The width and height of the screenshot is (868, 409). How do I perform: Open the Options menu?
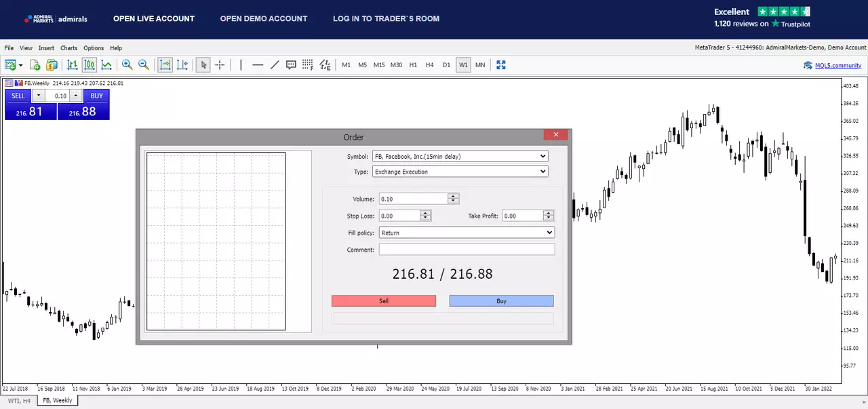pos(94,48)
